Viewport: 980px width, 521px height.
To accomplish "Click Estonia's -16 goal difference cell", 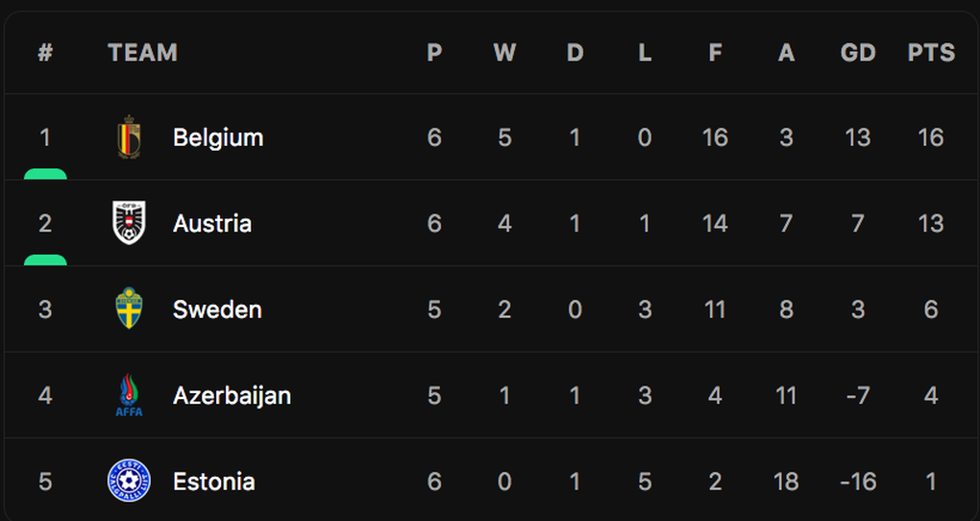I will pos(857,482).
